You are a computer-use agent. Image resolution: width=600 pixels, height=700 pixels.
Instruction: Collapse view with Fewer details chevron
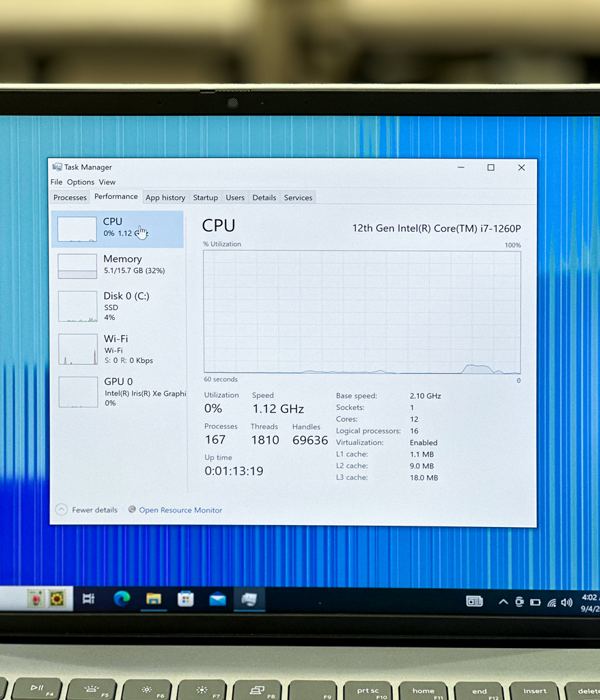[61, 509]
